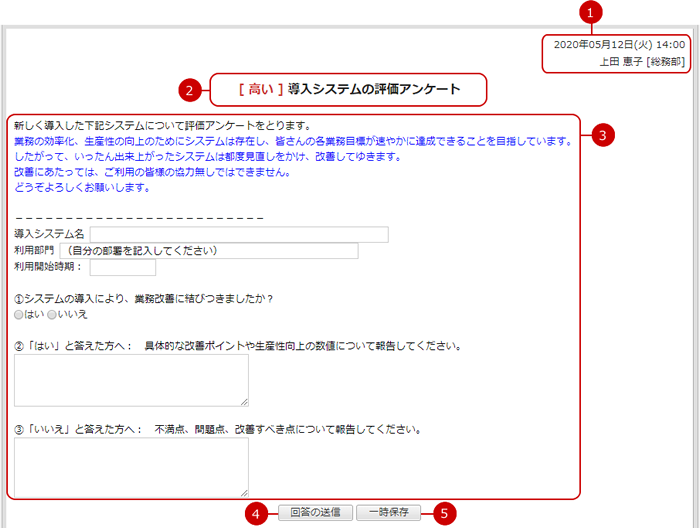Screen dimensions: 700x528
Task: Click the answer text area for question ③
Action: coord(131,466)
